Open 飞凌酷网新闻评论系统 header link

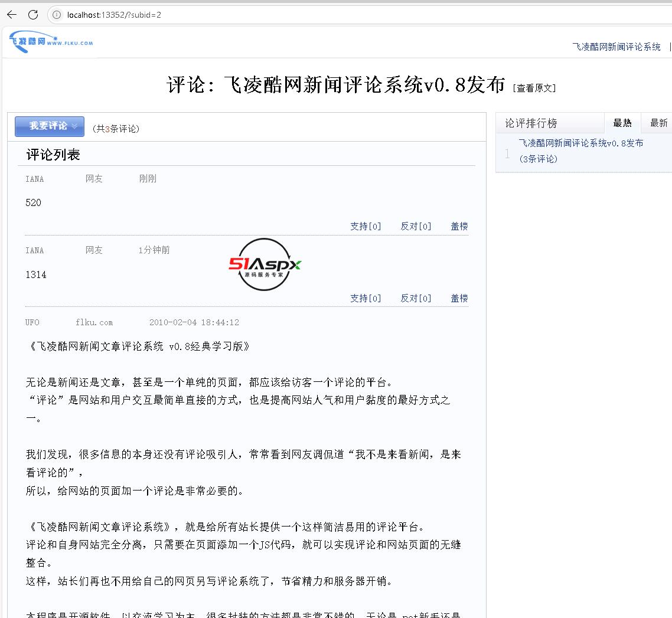(616, 47)
